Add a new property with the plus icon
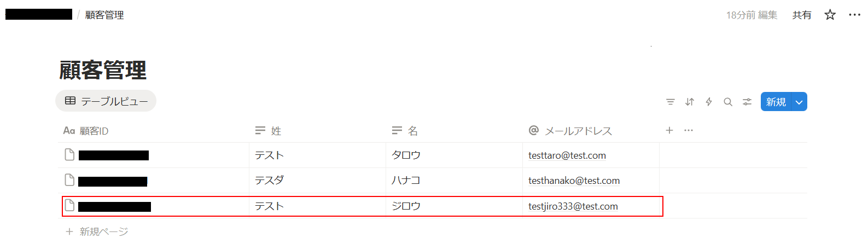Viewport: 868px width, 249px height. [x=669, y=130]
